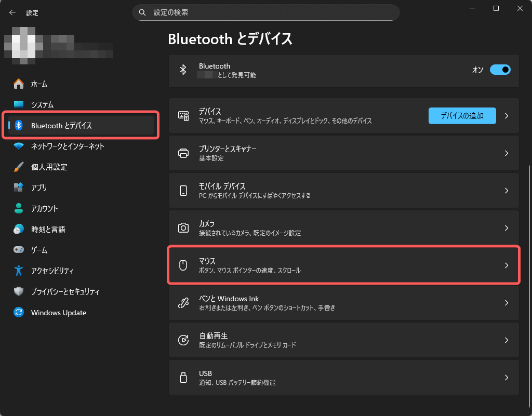Click the search magnifier icon
Image resolution: width=532 pixels, height=416 pixels.
142,12
